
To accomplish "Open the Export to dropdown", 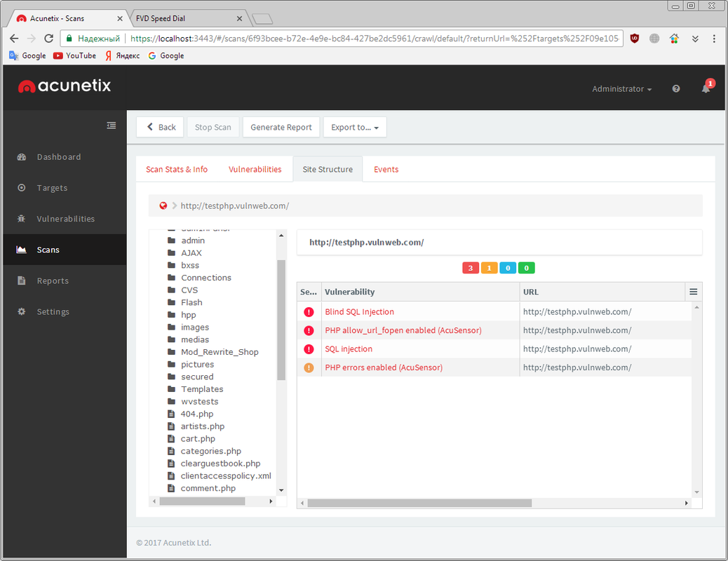I will pyautogui.click(x=354, y=128).
